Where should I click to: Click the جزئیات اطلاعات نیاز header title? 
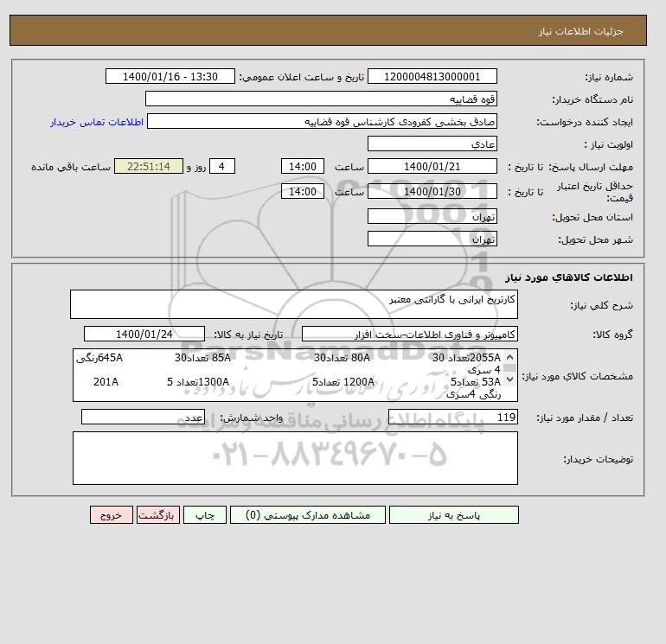click(x=580, y=31)
